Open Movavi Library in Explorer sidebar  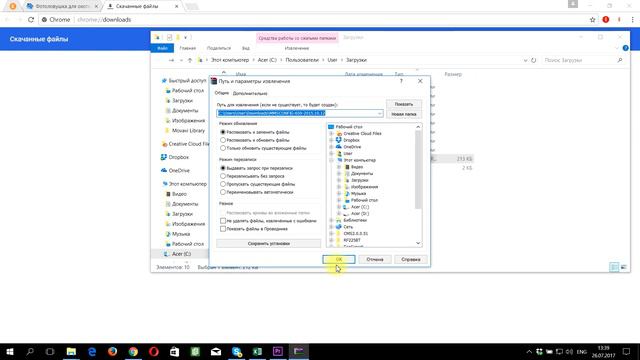click(x=184, y=131)
